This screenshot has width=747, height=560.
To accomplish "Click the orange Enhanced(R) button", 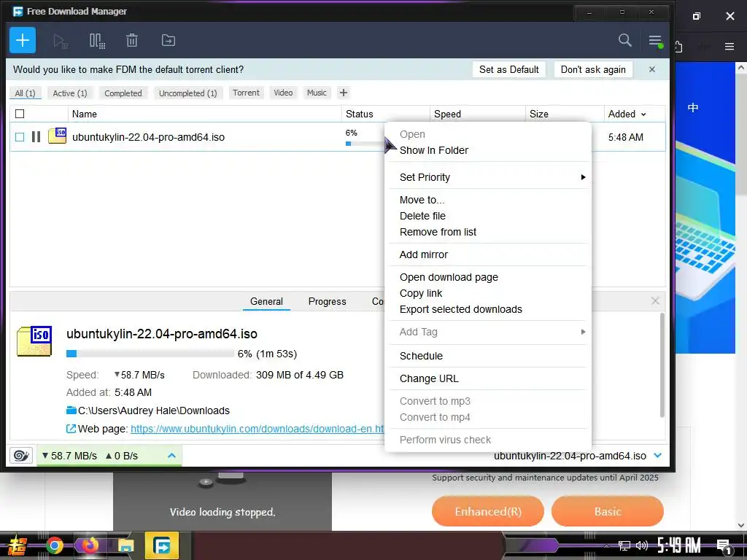I will point(488,511).
